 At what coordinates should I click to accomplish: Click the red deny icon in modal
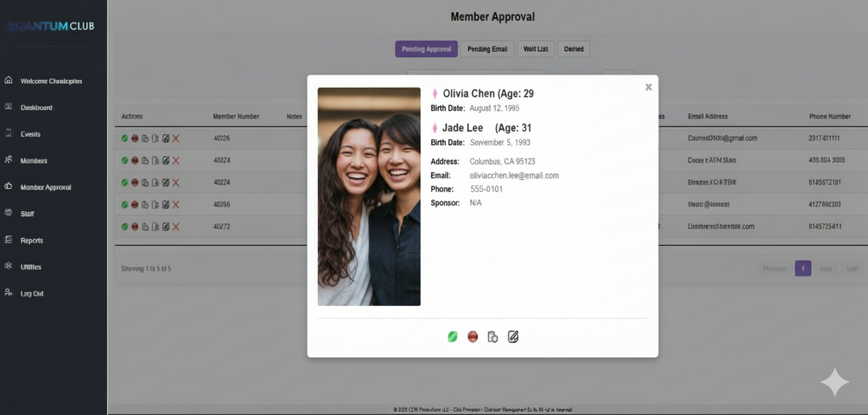tap(472, 337)
